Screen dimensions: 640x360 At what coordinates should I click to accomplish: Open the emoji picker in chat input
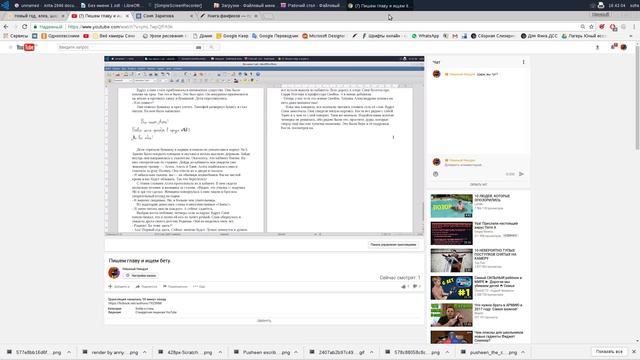point(436,174)
